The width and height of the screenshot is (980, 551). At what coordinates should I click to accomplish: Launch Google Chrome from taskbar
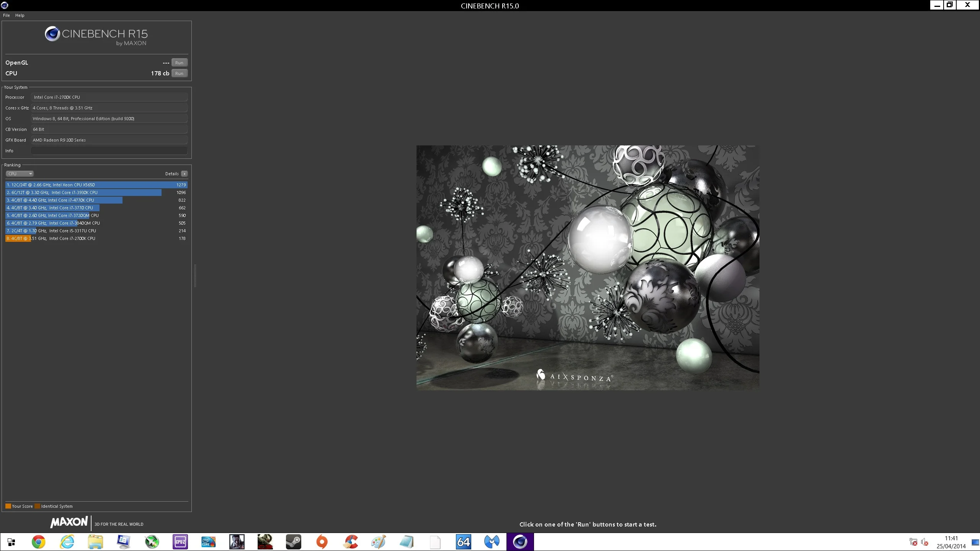pos(38,542)
